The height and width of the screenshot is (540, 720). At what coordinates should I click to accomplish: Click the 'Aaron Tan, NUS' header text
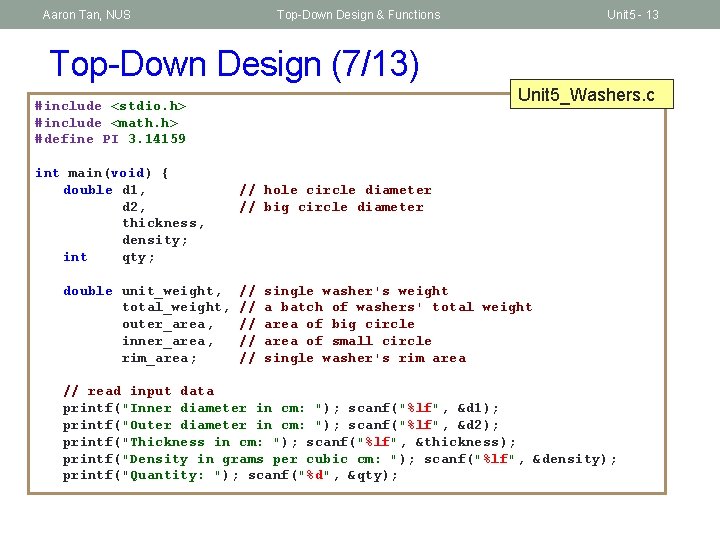click(x=86, y=15)
